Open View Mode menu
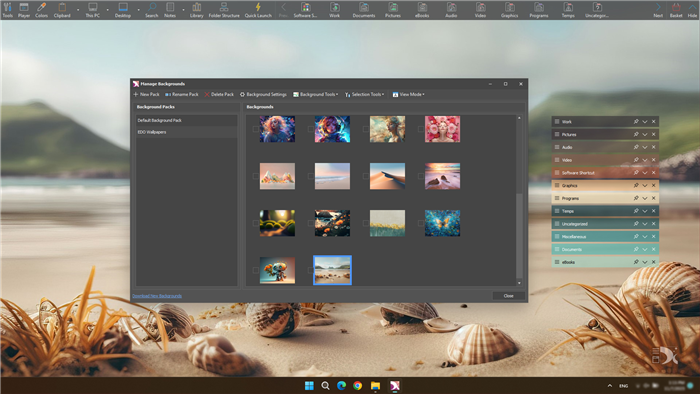The image size is (700, 394). [408, 94]
